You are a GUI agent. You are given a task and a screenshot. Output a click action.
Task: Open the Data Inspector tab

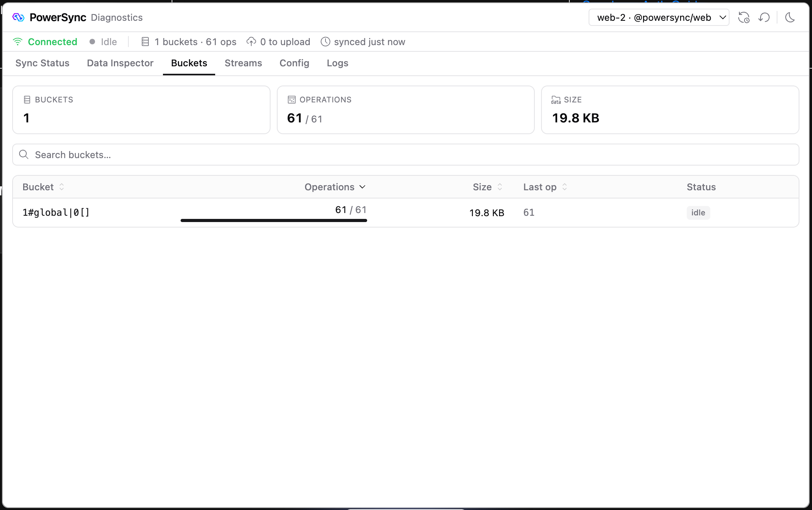click(120, 63)
